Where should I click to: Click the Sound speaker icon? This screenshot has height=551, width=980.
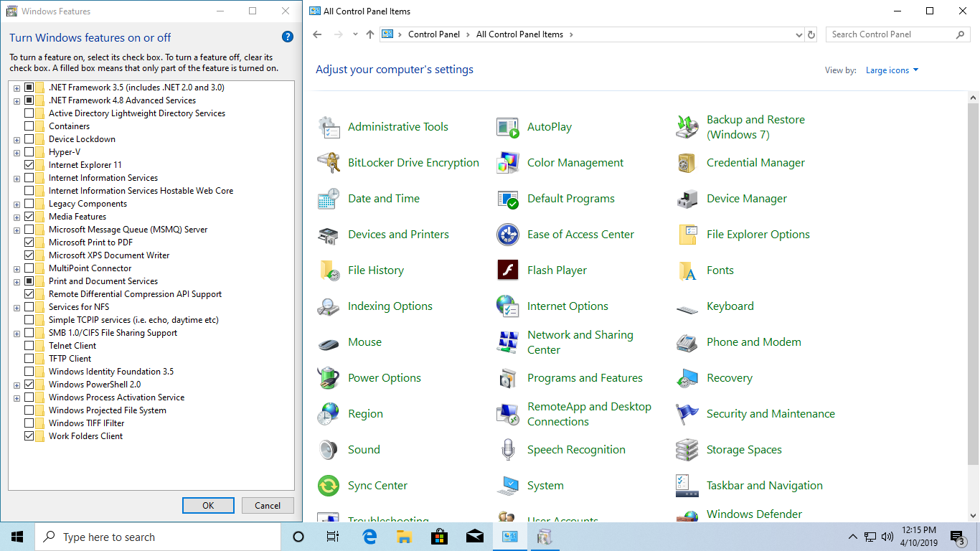coord(329,450)
